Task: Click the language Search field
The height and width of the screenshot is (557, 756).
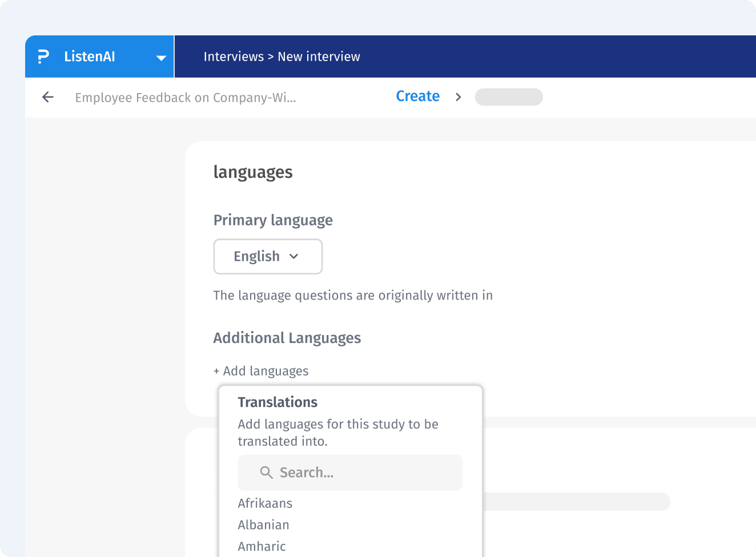Action: click(x=350, y=473)
